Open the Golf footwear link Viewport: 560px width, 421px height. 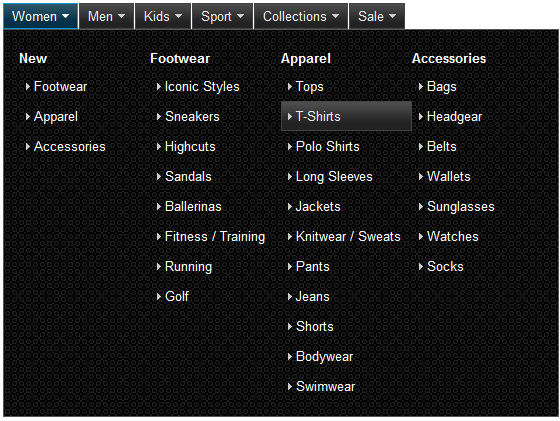(177, 296)
